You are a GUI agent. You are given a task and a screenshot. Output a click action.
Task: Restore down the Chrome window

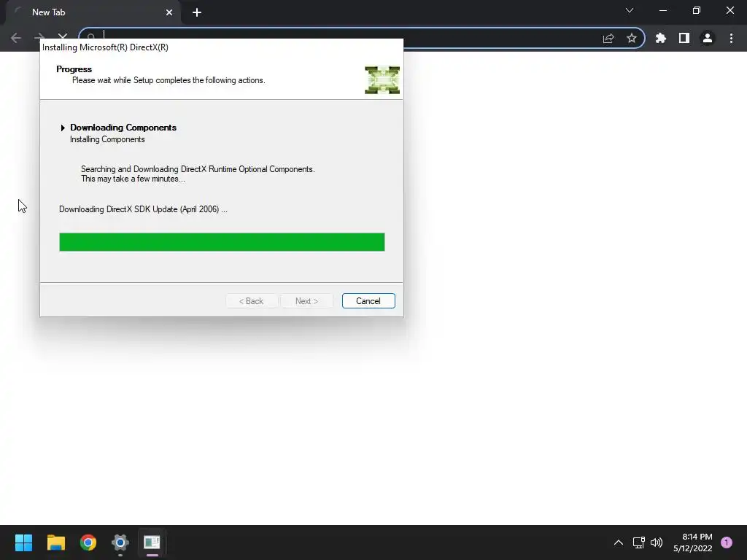click(x=697, y=10)
